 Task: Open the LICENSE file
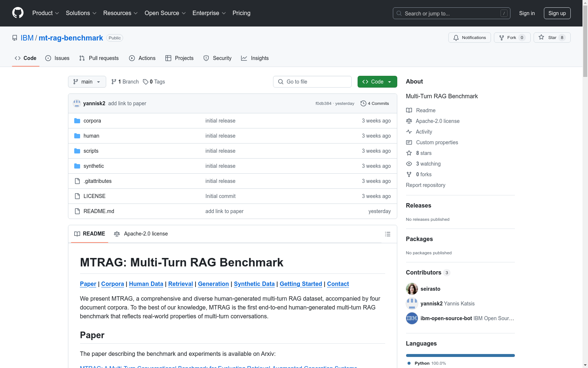[94, 196]
